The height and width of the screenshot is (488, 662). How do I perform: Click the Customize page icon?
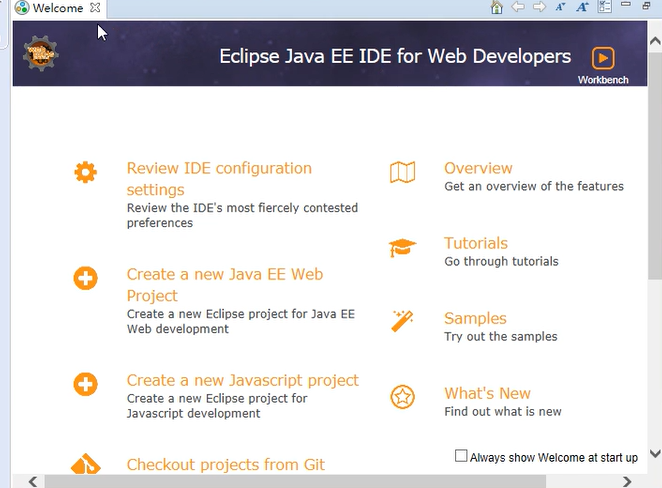605,7
